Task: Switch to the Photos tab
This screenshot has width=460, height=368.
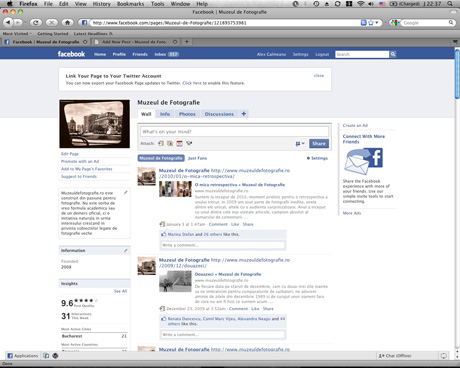Action: (187, 114)
